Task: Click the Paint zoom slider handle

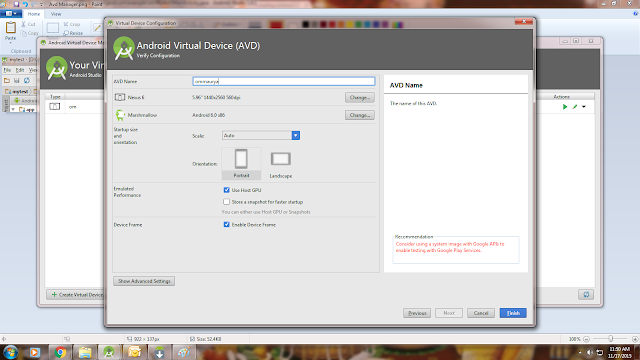Action: [611, 339]
